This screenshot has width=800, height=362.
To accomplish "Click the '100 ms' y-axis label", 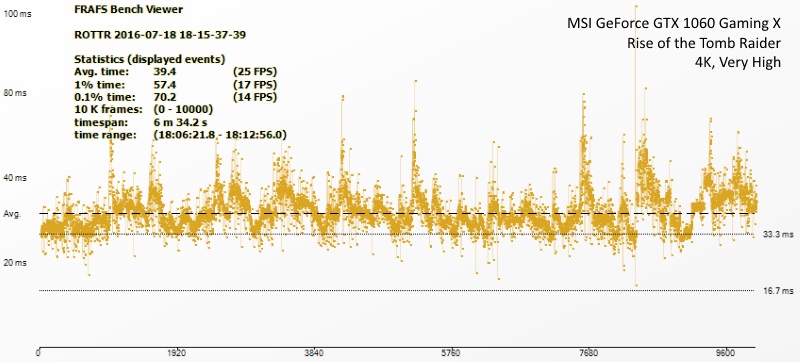I will pos(17,14).
